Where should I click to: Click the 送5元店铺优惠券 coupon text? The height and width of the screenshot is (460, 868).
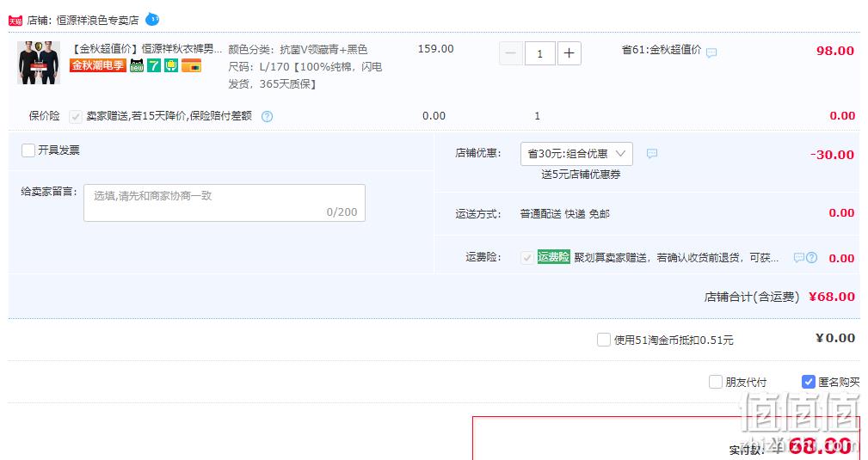[x=581, y=175]
